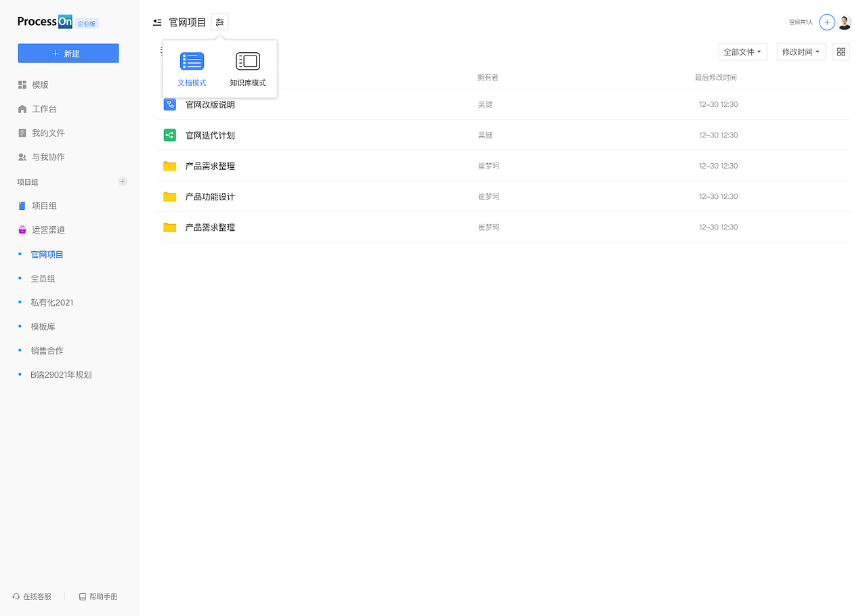
Task: Click the 与我协作 people icon
Action: (x=22, y=157)
